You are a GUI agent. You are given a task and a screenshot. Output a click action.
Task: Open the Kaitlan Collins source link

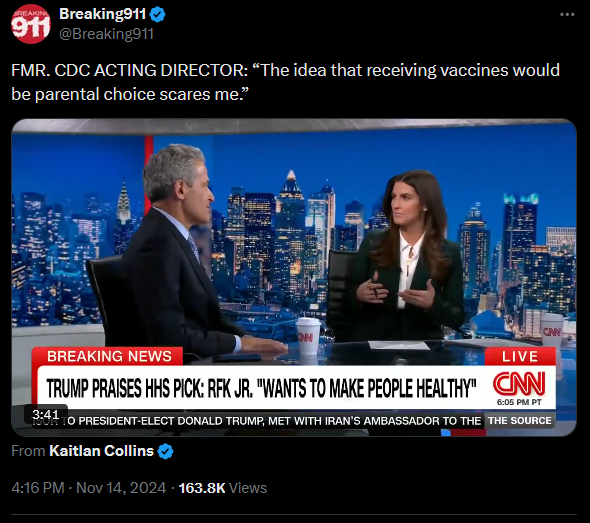[x=102, y=451]
